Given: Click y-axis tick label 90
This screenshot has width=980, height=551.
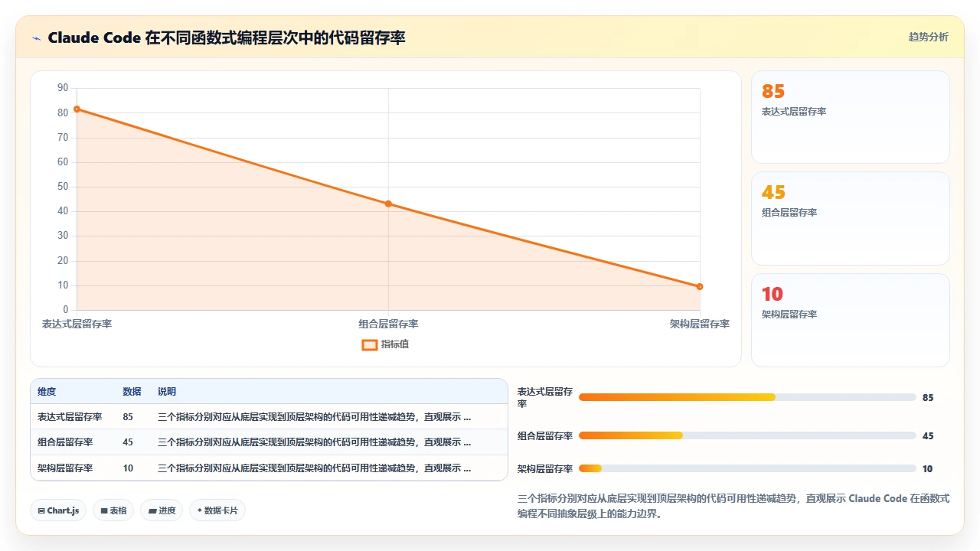Looking at the screenshot, I should click(63, 88).
